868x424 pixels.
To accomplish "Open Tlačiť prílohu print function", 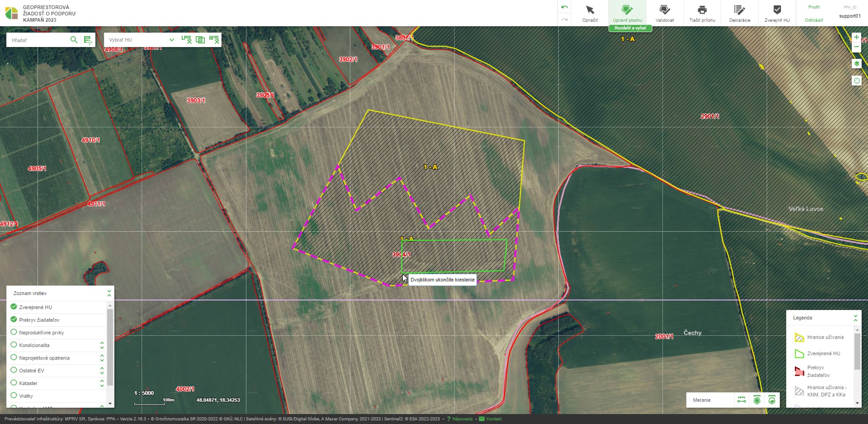I will click(702, 13).
